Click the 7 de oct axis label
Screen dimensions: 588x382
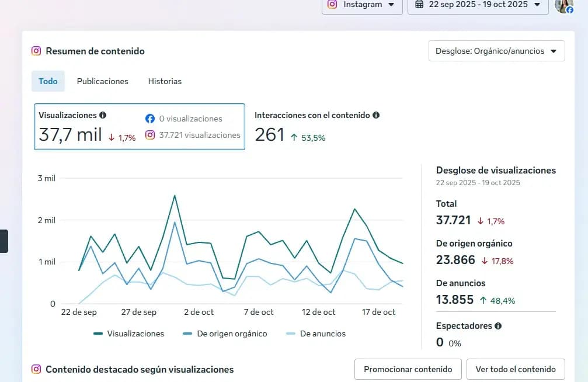259,312
